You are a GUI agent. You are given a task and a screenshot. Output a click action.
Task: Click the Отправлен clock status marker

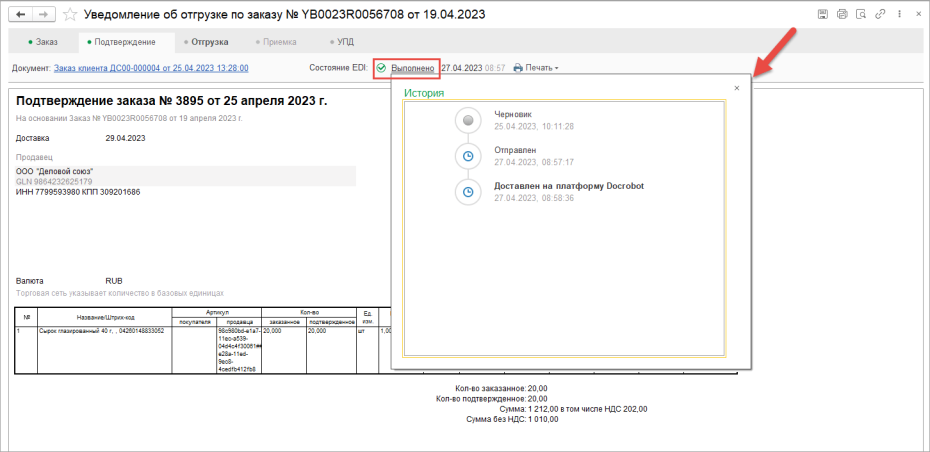point(468,157)
